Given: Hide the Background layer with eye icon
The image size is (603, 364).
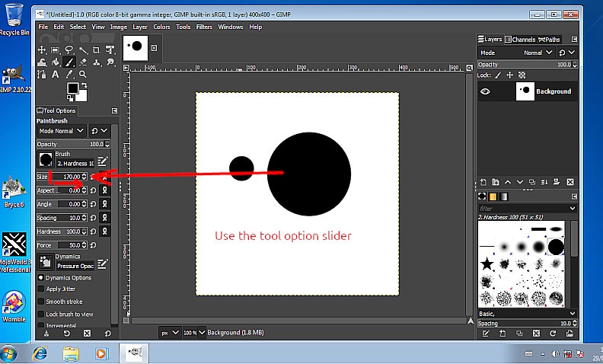Looking at the screenshot, I should pos(485,91).
